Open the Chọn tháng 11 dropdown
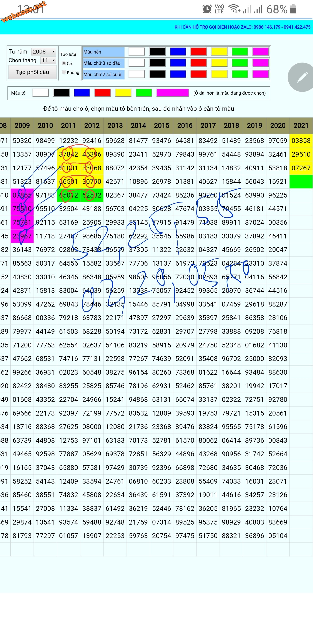 [48, 60]
